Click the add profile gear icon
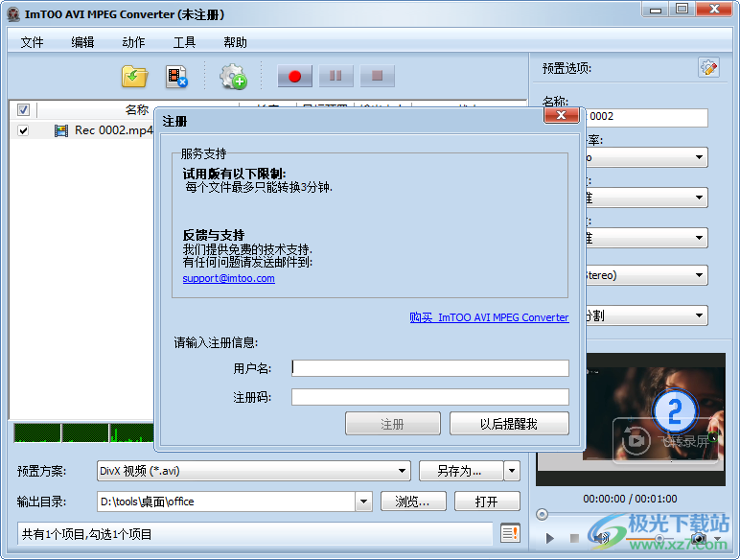Screen dimensions: 740x560 (233, 77)
